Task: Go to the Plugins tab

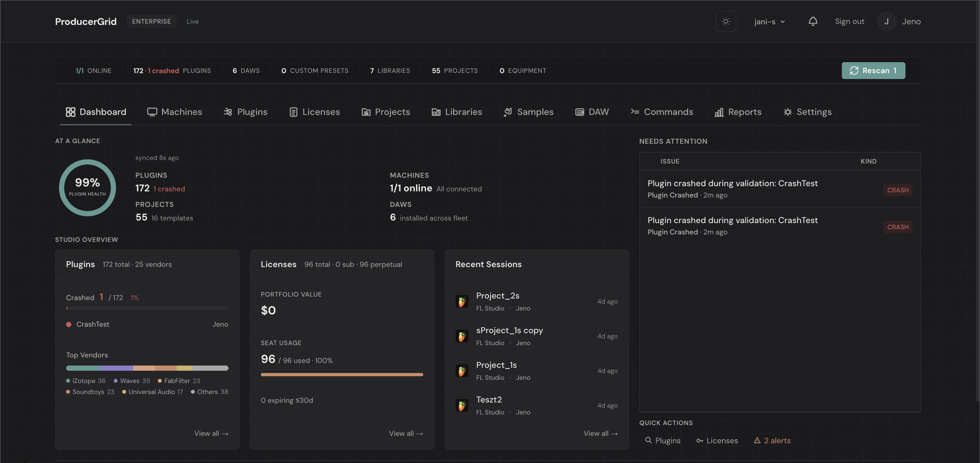Action: pyautogui.click(x=245, y=112)
